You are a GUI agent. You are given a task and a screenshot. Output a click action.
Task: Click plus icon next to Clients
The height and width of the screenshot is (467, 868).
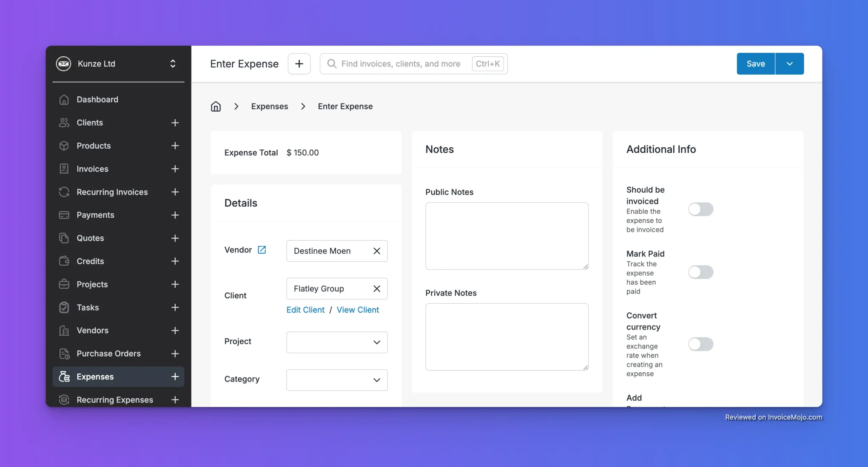pyautogui.click(x=175, y=123)
